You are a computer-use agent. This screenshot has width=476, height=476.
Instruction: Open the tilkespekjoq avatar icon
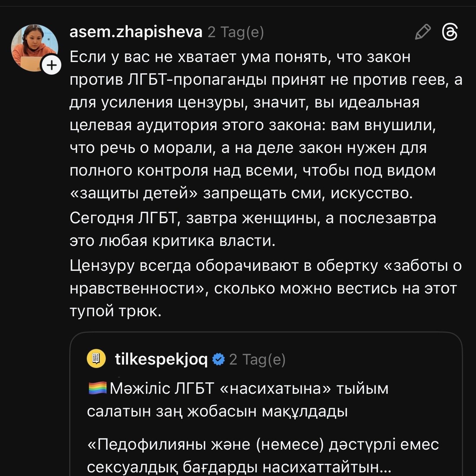(96, 359)
